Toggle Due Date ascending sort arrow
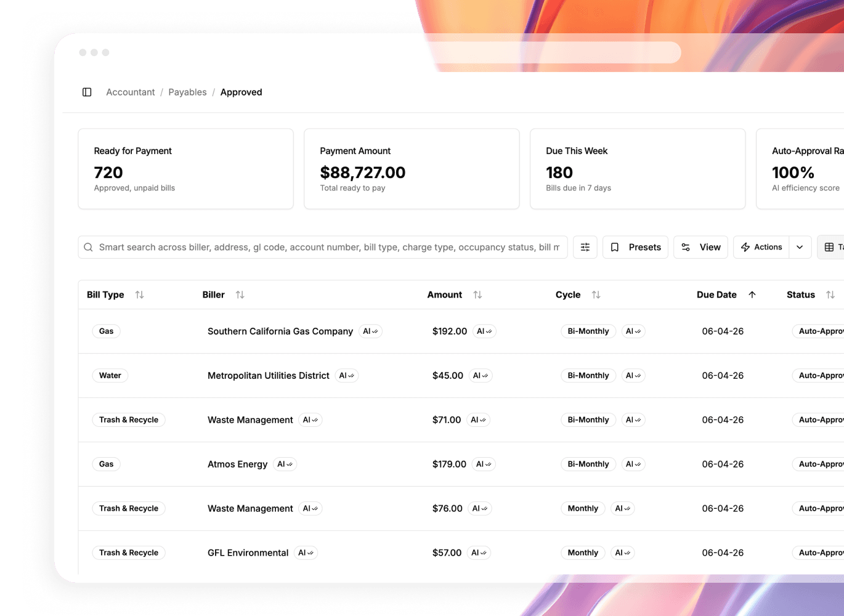 [752, 295]
